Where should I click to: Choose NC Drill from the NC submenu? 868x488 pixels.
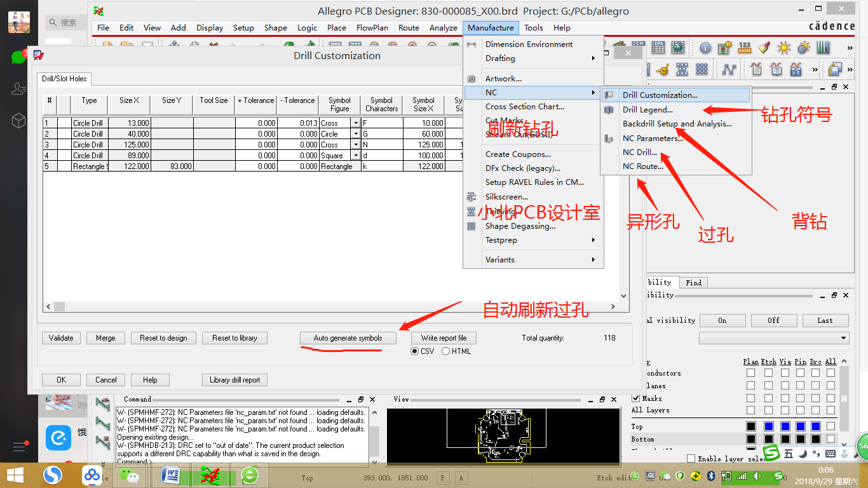(640, 152)
